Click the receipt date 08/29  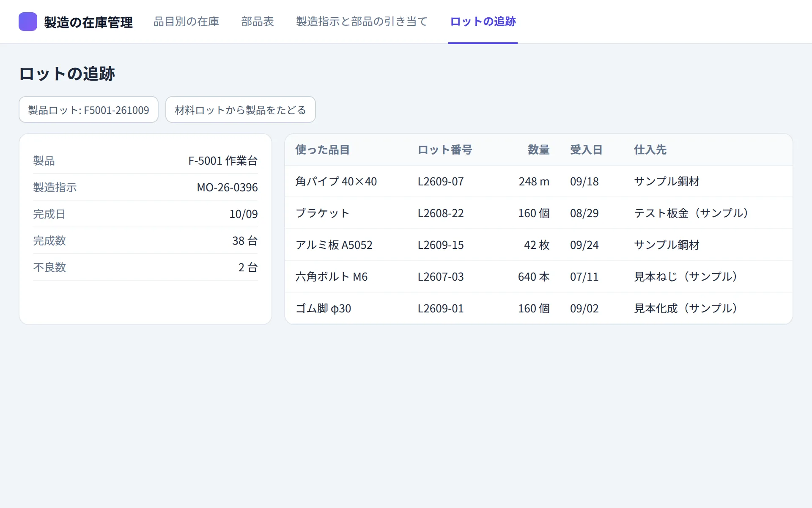coord(584,213)
